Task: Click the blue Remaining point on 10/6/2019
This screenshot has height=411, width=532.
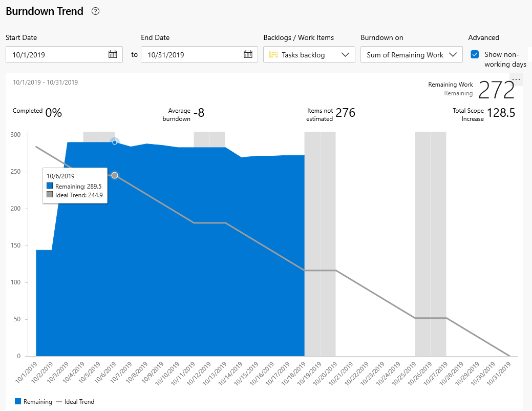Action: 115,142
